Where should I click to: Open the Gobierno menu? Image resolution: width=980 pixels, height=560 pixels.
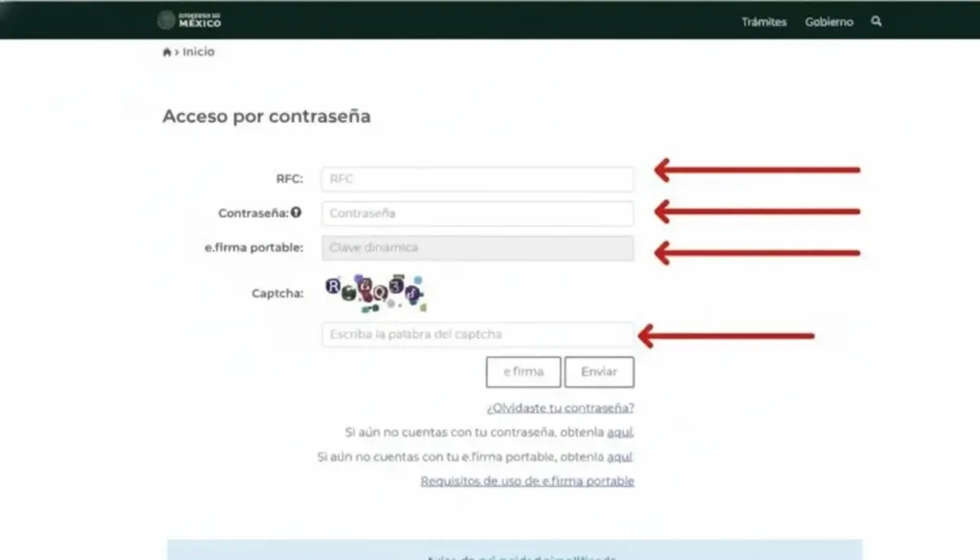click(829, 22)
